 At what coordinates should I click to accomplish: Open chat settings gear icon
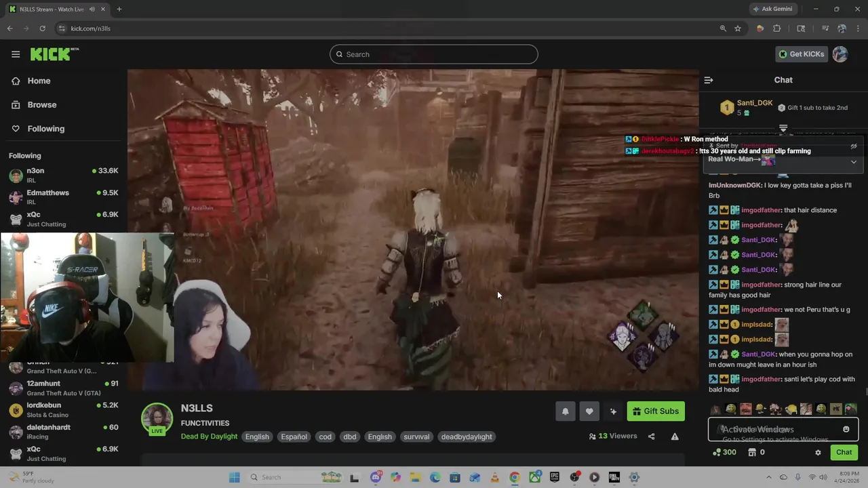[x=818, y=452]
